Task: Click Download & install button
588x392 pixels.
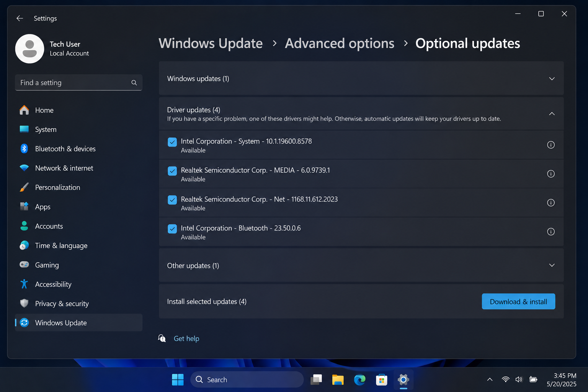Action: click(518, 302)
